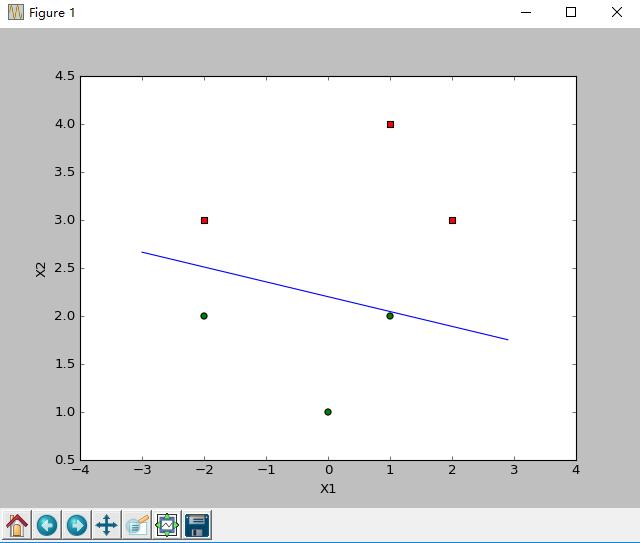Click the y-axis tick label 4.5
This screenshot has width=640, height=543.
(65, 76)
